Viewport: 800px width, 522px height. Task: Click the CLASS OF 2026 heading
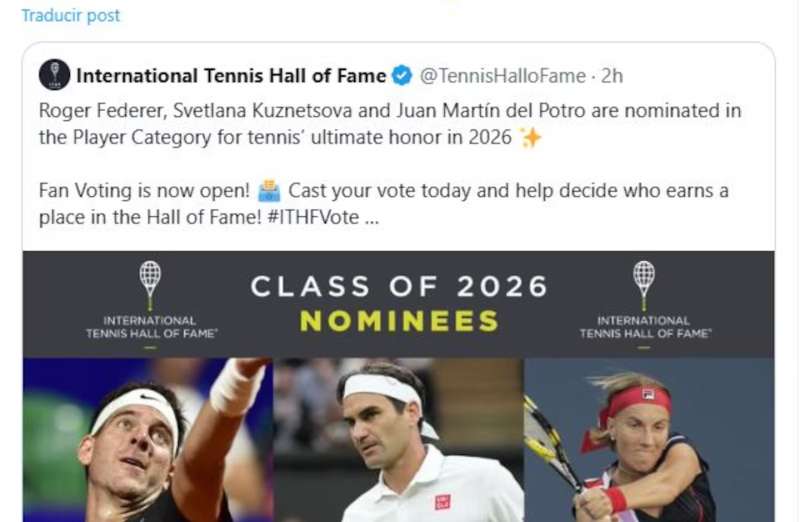[399, 287]
